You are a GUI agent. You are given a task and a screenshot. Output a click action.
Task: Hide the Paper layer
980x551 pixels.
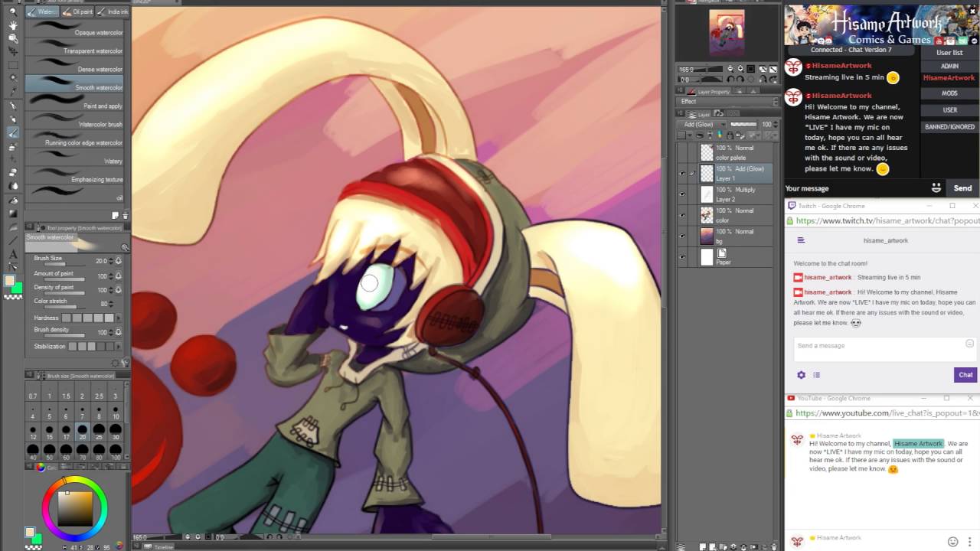tap(682, 257)
